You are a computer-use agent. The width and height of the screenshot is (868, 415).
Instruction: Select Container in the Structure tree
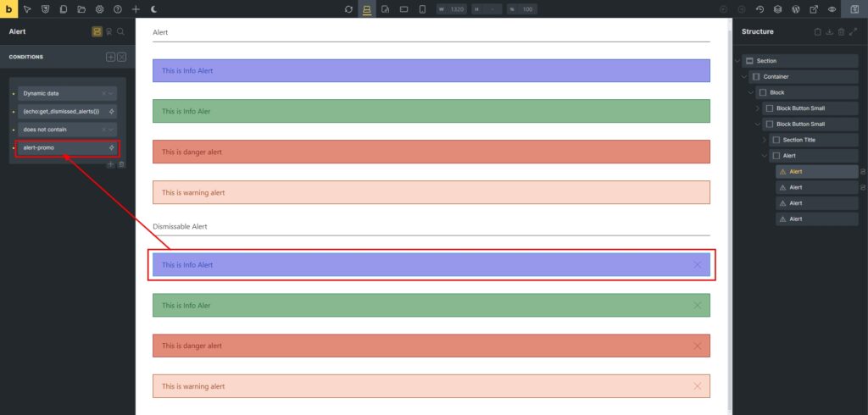(x=804, y=77)
